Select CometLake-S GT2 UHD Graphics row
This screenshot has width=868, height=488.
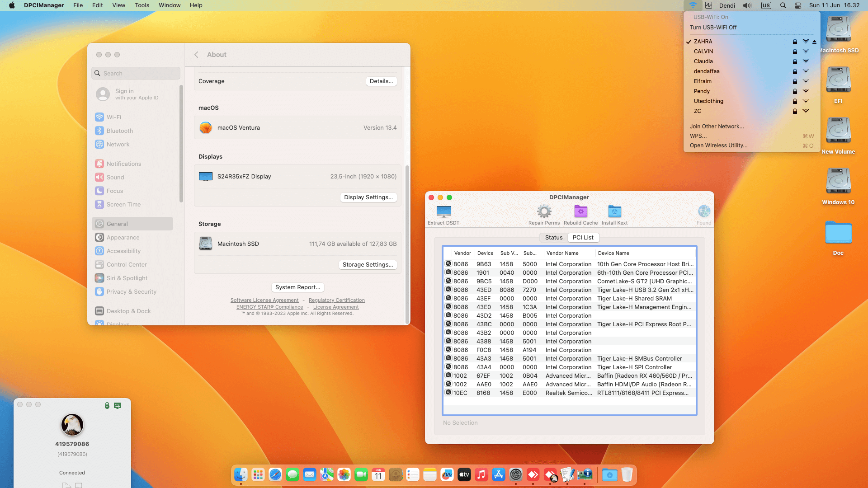coord(570,282)
